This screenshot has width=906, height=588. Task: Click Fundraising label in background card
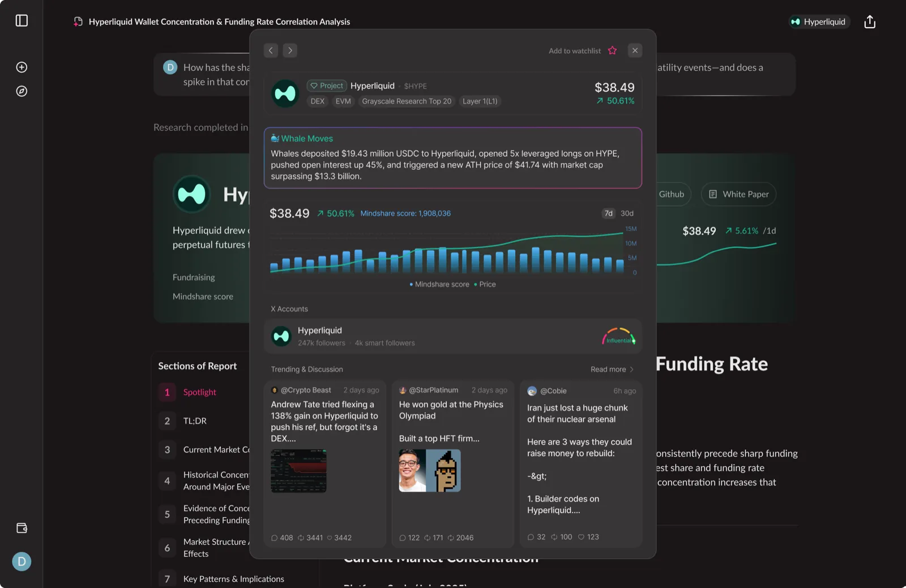click(x=194, y=277)
